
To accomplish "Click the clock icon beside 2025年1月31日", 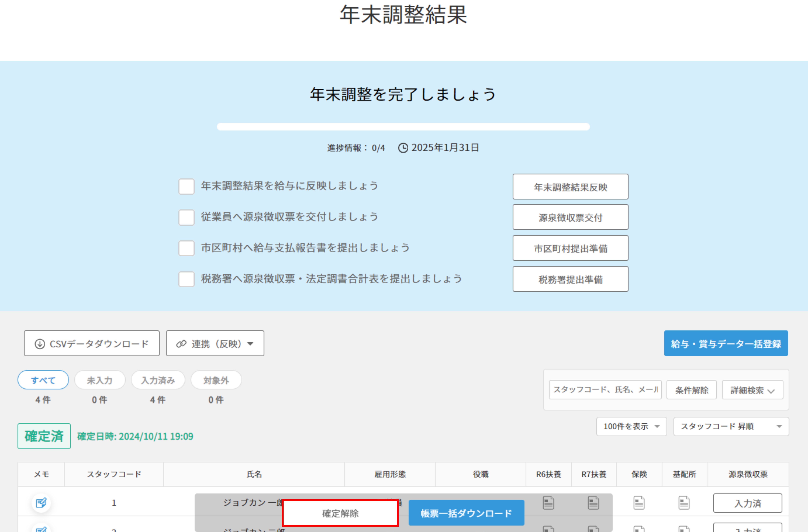I will click(x=403, y=148).
